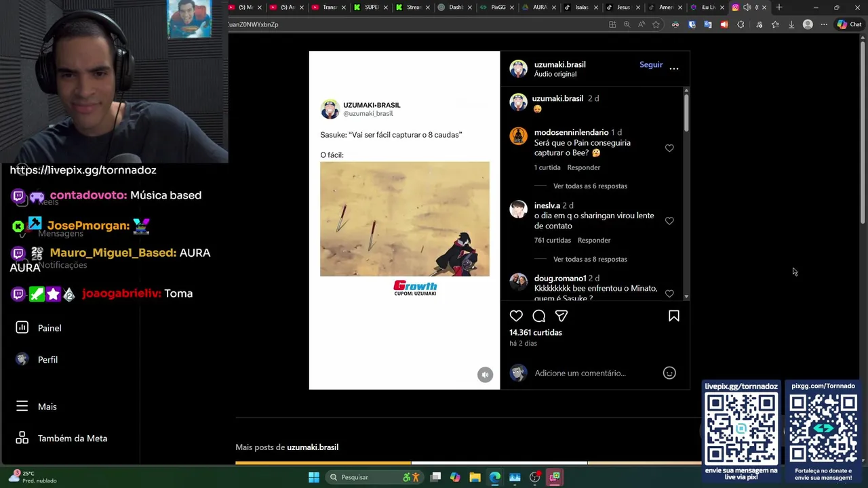Open Task View from taskbar
This screenshot has width=868, height=488.
point(435,477)
